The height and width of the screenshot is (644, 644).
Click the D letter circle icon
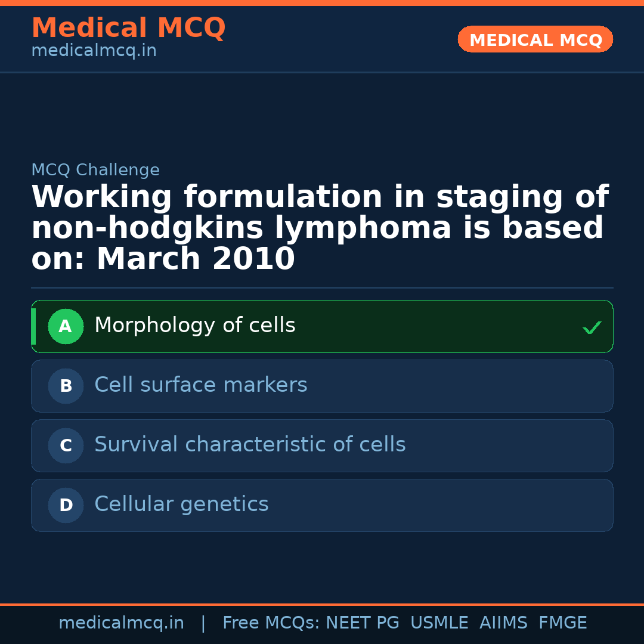(66, 506)
